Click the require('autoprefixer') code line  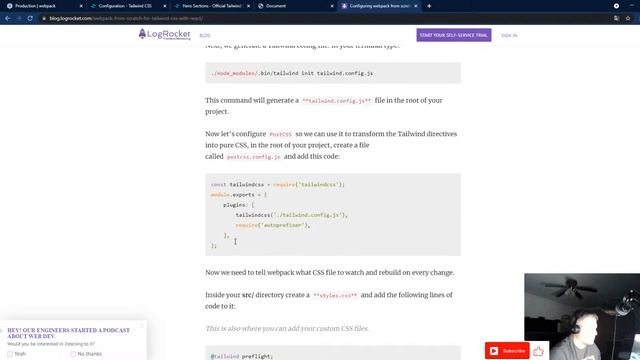[x=273, y=225]
